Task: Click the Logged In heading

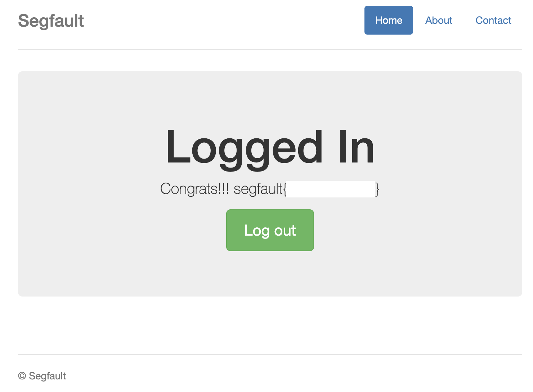Action: click(x=270, y=147)
